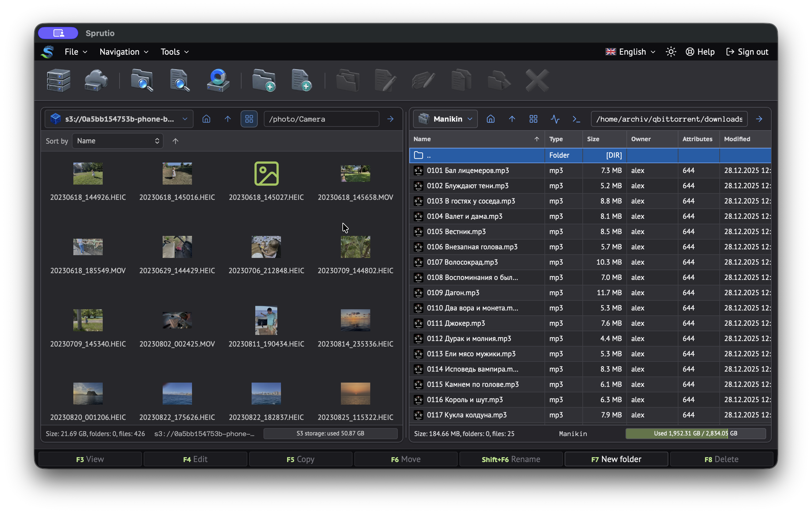This screenshot has width=812, height=514.
Task: Click the F3 View button
Action: click(90, 459)
